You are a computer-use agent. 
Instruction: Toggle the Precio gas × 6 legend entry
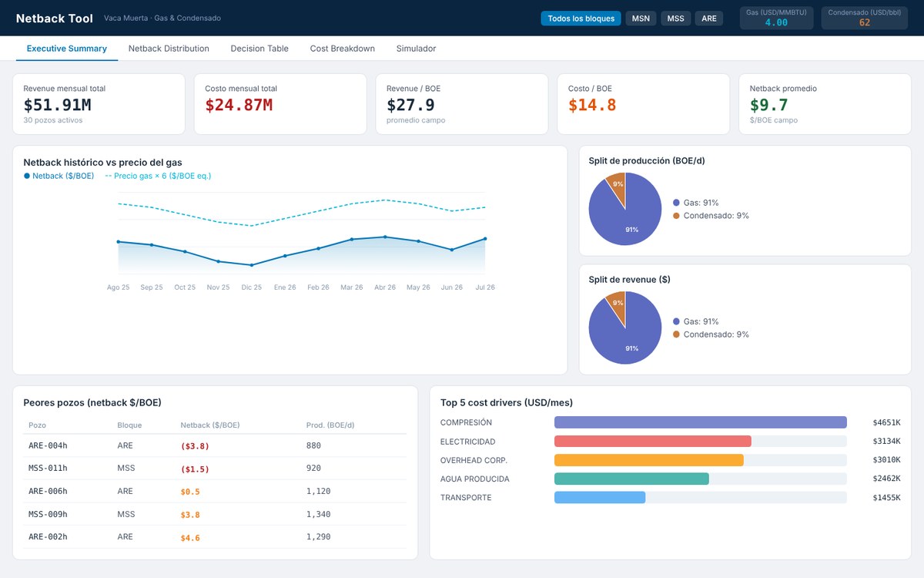158,176
